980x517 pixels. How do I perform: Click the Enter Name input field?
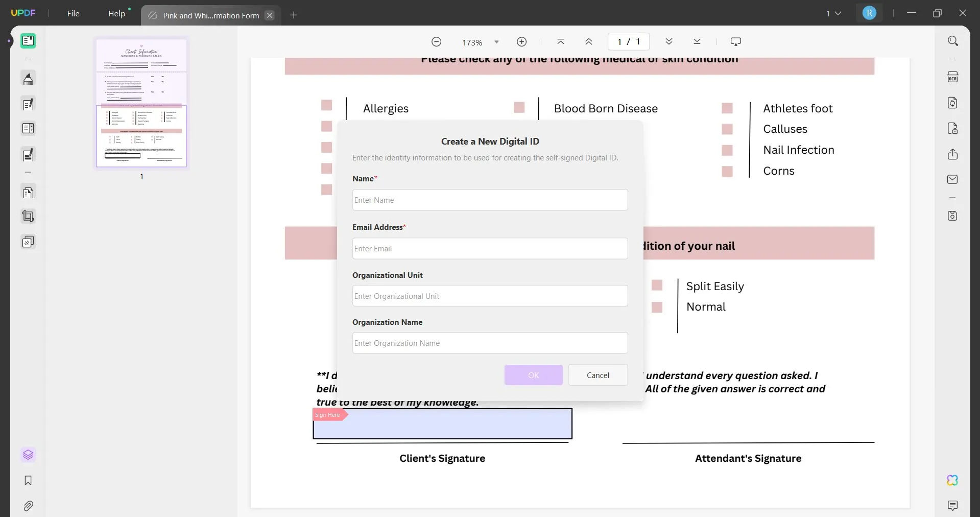(490, 200)
